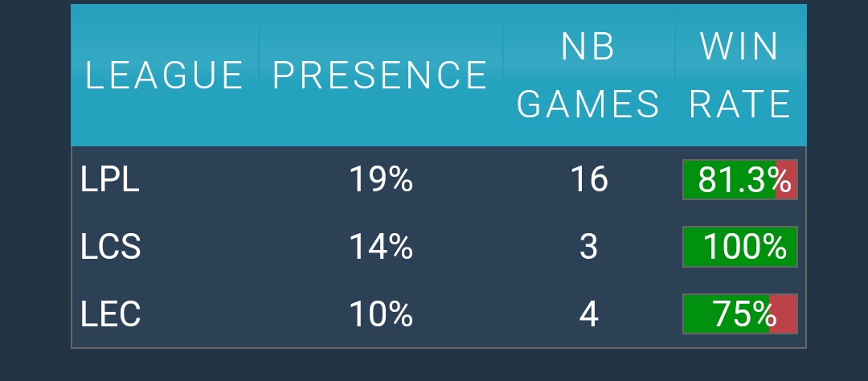Open the LEC league entry
The width and height of the screenshot is (868, 381).
[111, 314]
